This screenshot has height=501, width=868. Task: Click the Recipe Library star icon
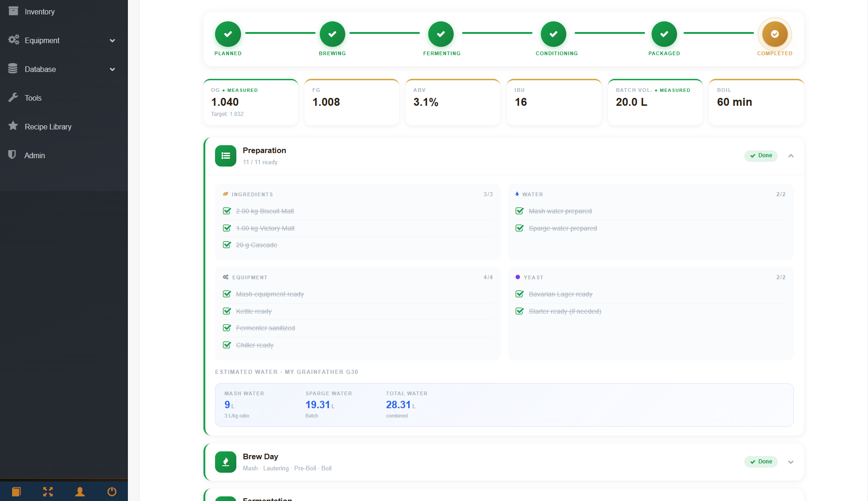tap(13, 126)
